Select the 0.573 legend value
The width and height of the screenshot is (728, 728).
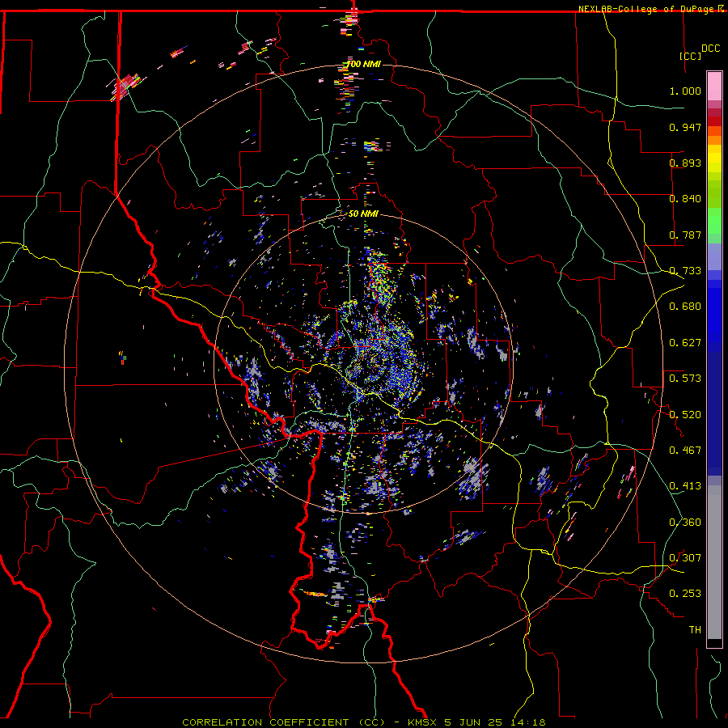[x=685, y=379]
